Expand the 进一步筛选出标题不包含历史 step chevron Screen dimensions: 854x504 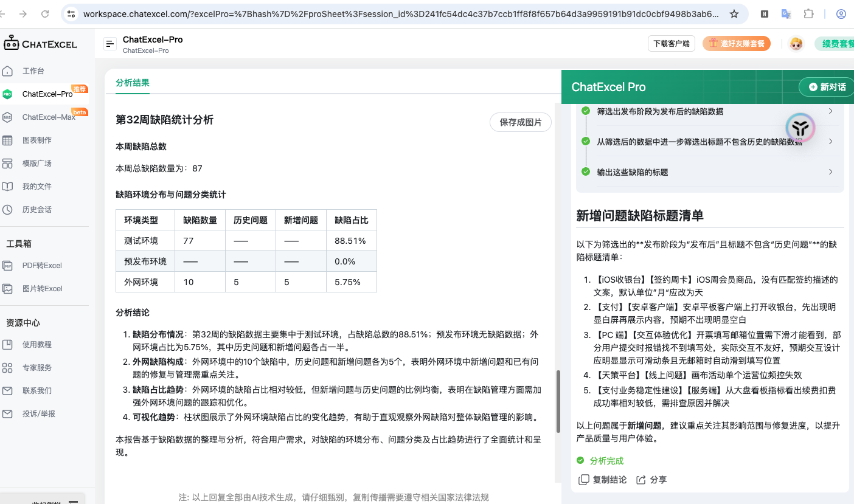click(831, 142)
